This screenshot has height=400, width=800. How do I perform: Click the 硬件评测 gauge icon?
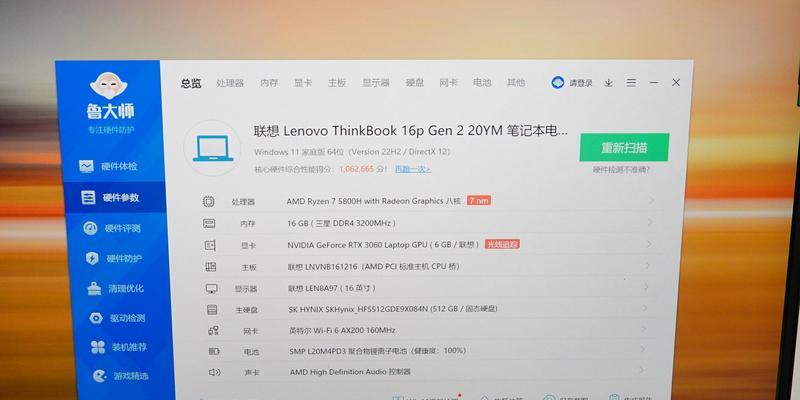90,228
